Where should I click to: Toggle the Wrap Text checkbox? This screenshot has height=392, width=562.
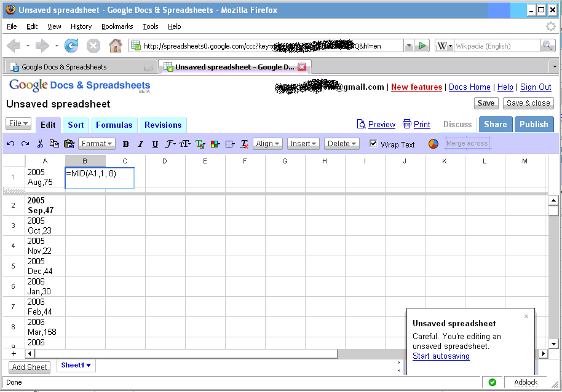(374, 144)
